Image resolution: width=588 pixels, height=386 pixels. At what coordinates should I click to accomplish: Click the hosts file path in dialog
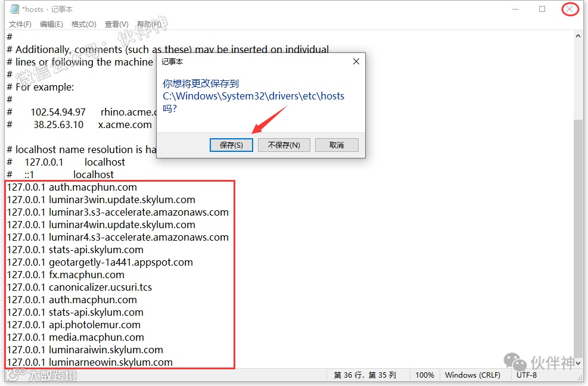254,96
